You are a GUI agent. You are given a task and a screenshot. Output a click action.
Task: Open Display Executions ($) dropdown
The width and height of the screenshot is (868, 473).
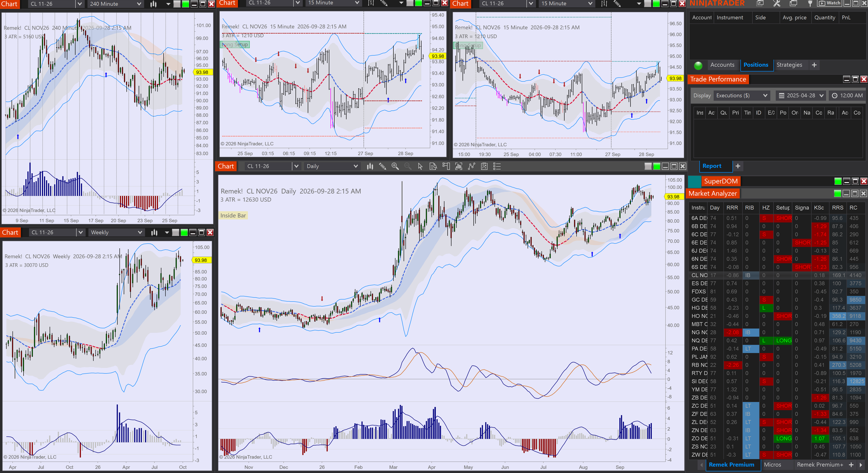tap(742, 96)
